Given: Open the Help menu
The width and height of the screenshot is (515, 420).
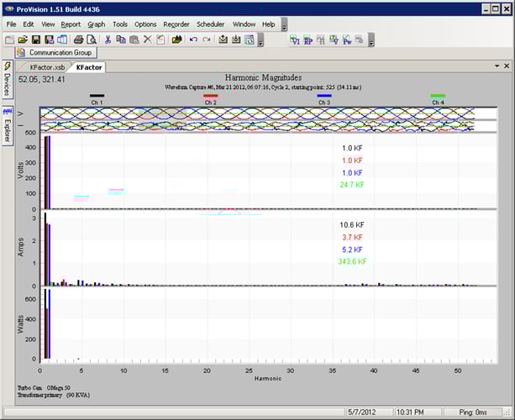Looking at the screenshot, I should click(268, 24).
